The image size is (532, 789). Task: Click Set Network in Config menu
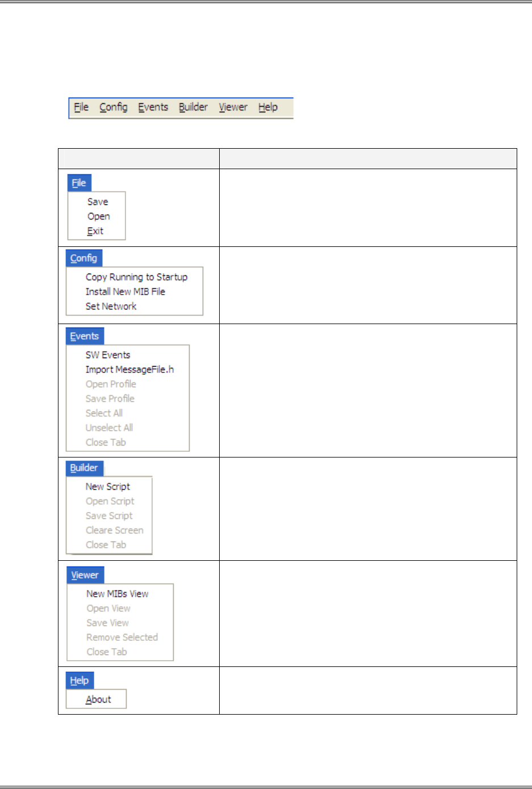click(x=111, y=307)
